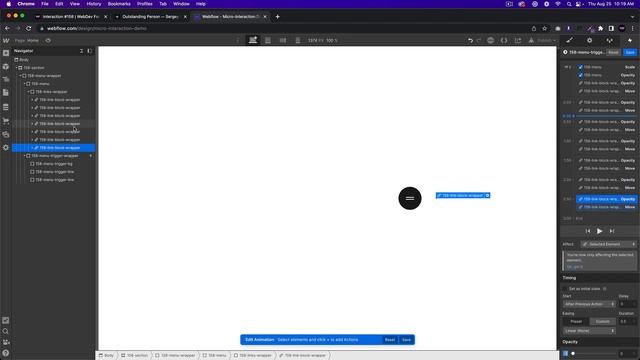Switch to Mobile landscape breakpoint
The width and height of the screenshot is (640, 360).
click(283, 40)
